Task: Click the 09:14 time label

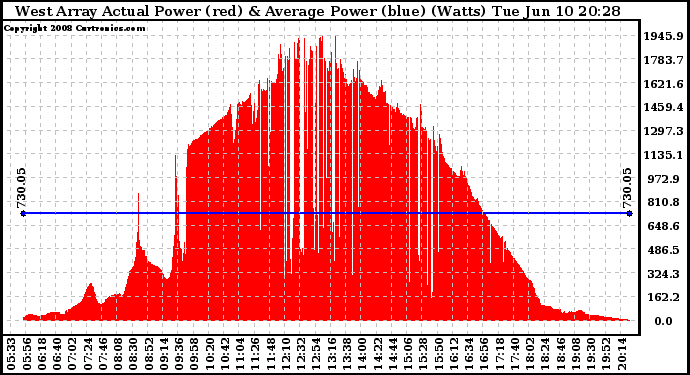Action: tap(164, 354)
